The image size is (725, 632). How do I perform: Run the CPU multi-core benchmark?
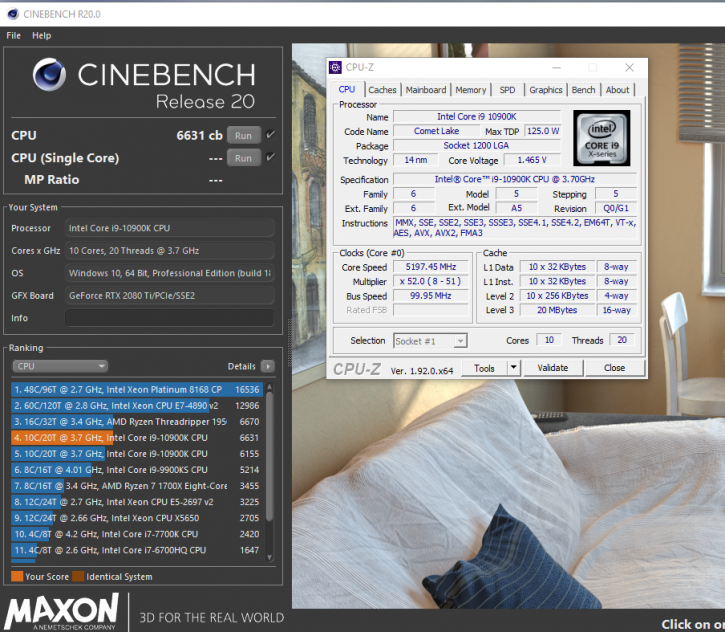244,135
